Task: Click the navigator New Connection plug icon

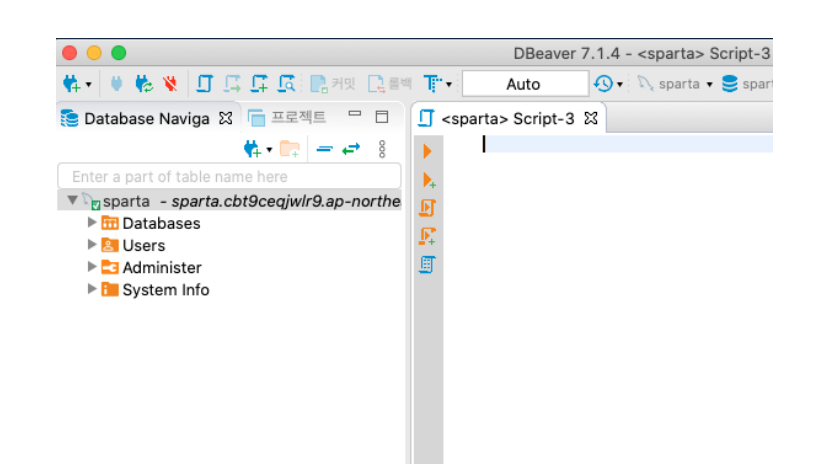Action: point(252,149)
